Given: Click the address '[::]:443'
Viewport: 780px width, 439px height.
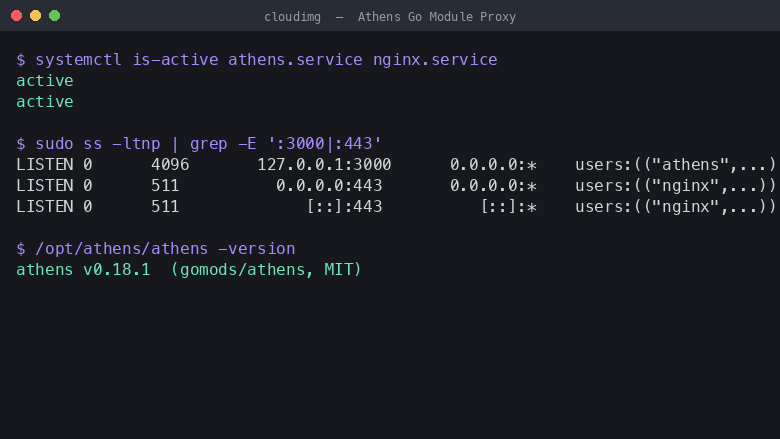Looking at the screenshot, I should click(344, 206).
